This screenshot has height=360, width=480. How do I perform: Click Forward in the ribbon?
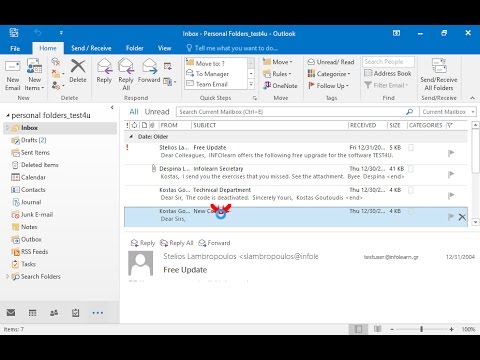(149, 71)
